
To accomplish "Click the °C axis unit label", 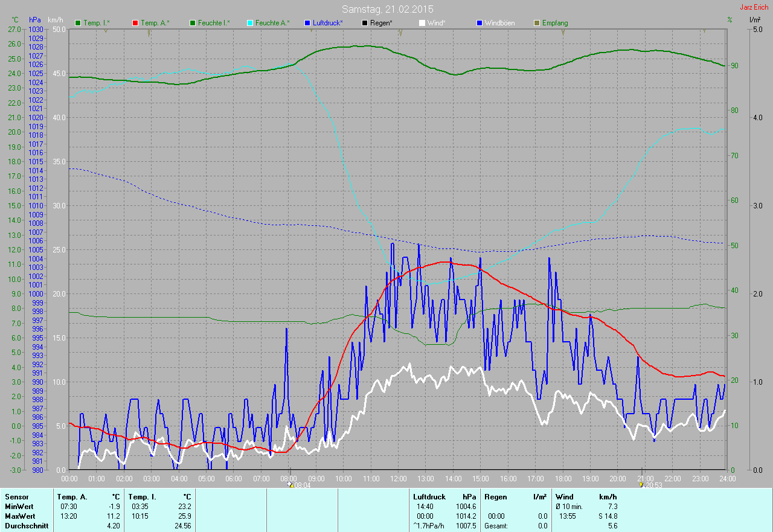I will click(x=14, y=20).
